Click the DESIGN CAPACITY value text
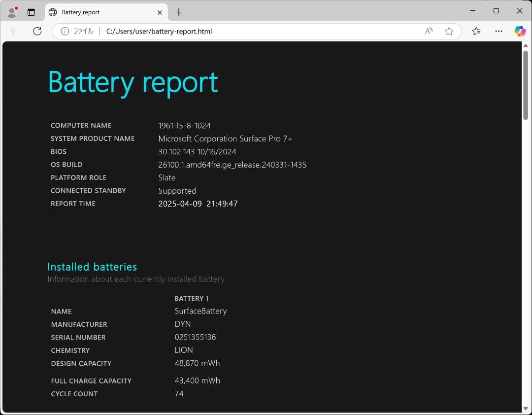 197,363
